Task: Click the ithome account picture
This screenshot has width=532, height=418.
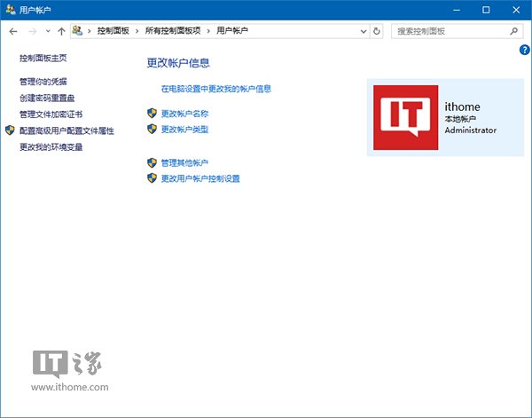Action: [405, 118]
